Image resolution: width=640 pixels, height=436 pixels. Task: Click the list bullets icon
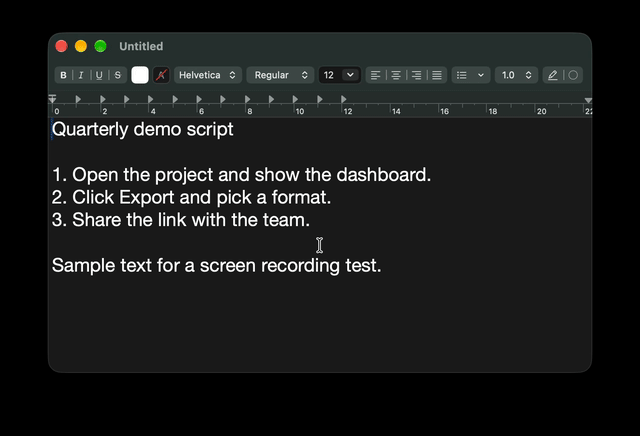point(462,75)
